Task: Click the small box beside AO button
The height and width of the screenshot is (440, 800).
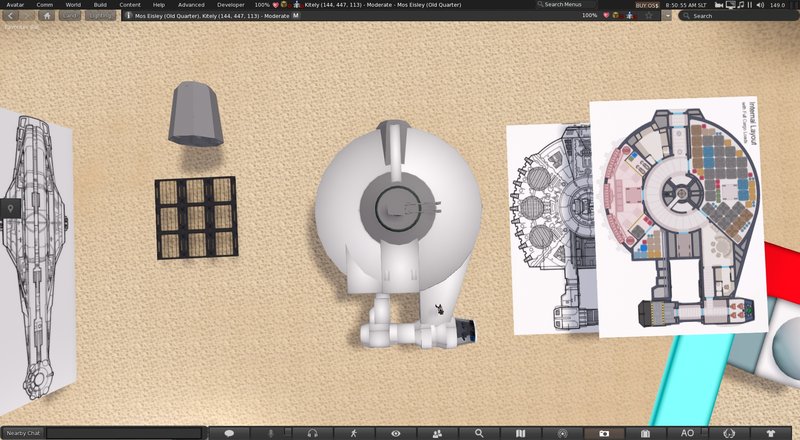Action: pos(705,432)
